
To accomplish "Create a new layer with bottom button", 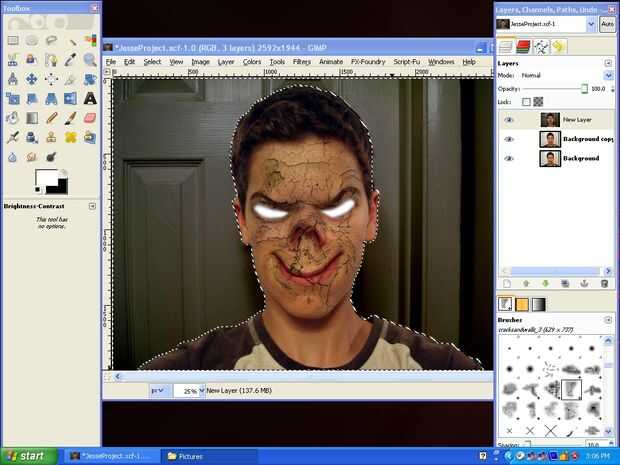I will [x=507, y=284].
